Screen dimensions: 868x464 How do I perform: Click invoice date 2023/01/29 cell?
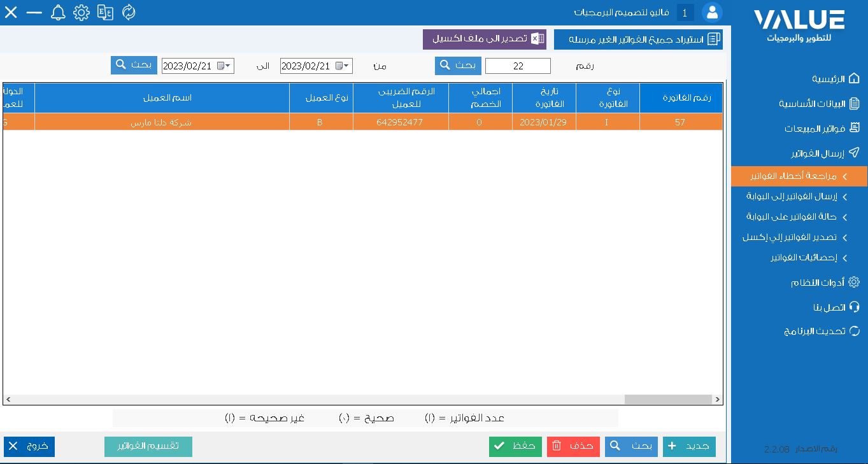544,122
